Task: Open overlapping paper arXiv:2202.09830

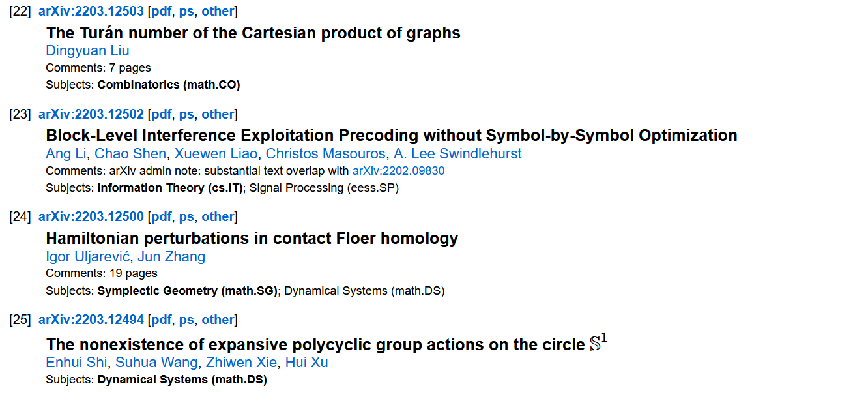Action: [x=399, y=171]
